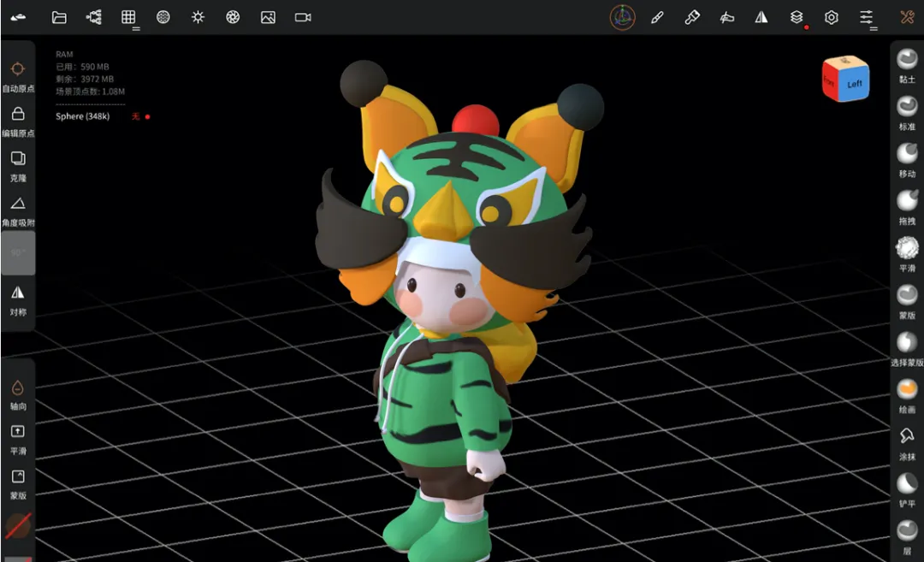This screenshot has height=562, width=924.
Task: Open the Stroke pencil menu
Action: tap(657, 17)
